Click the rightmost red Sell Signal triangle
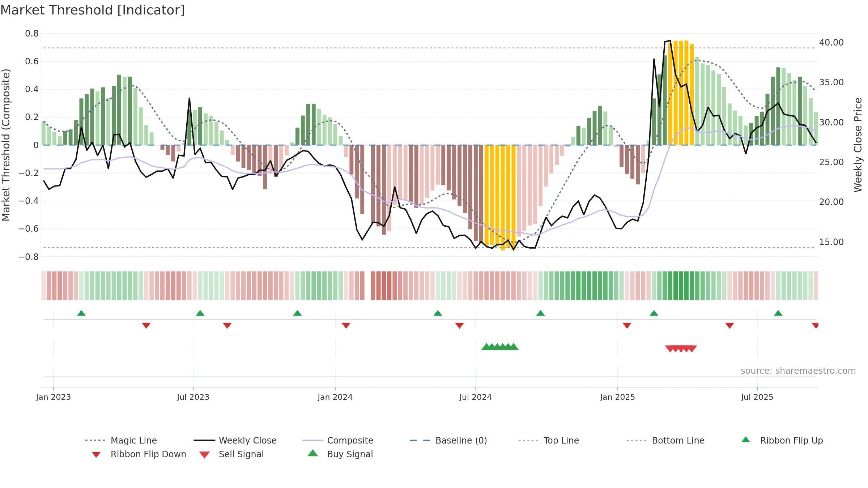868x488 pixels. (692, 349)
